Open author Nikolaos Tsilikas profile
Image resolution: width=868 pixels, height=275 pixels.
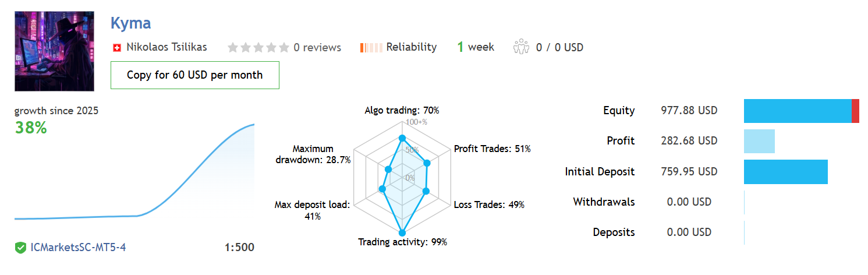166,47
